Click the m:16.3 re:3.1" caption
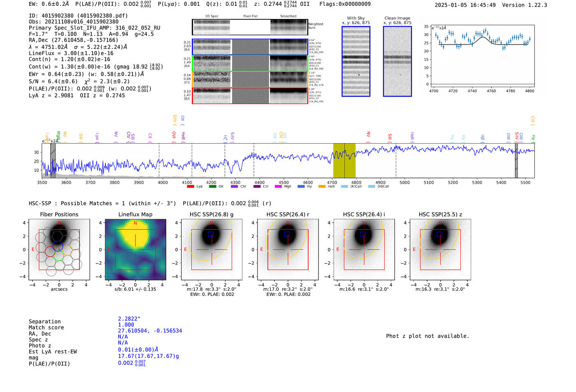This screenshot has height=392, width=576. tap(440, 289)
